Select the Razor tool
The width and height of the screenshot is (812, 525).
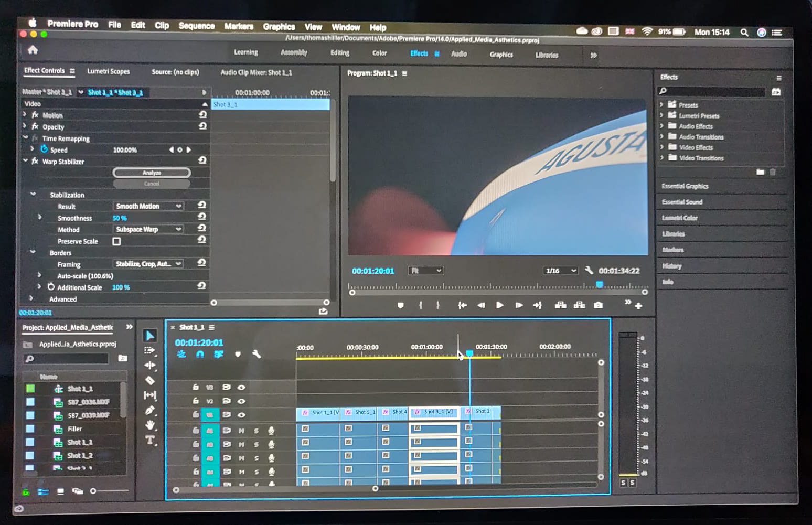(x=149, y=380)
